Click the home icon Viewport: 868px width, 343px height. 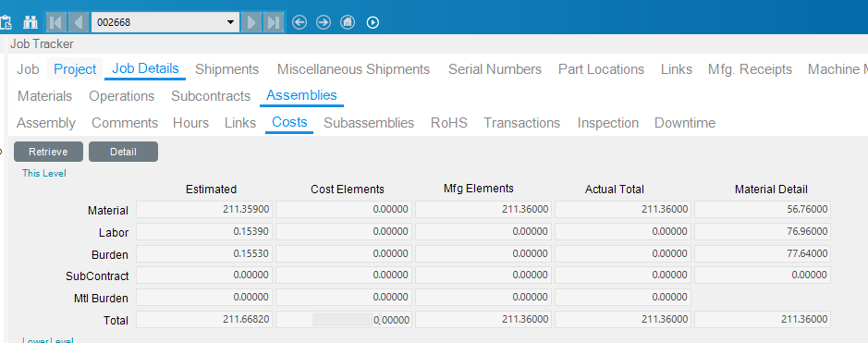click(347, 23)
